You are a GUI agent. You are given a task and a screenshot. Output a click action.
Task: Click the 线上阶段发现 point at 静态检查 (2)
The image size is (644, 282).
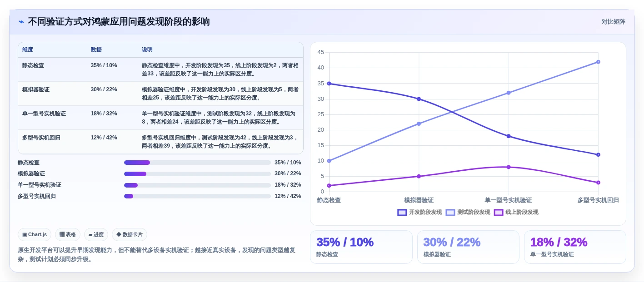coord(329,185)
